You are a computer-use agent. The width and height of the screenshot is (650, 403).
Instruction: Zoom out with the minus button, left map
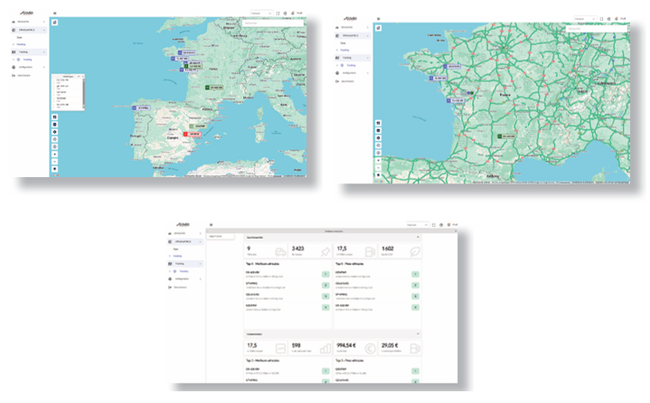(55, 162)
